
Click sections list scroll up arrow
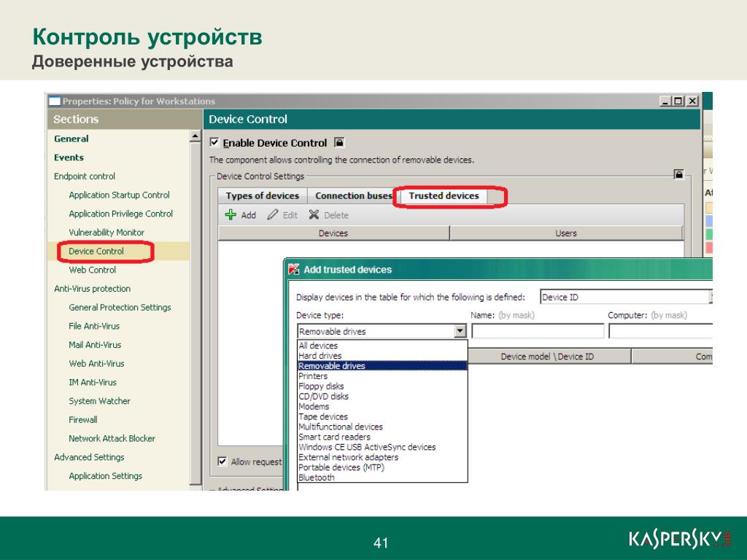click(x=195, y=136)
